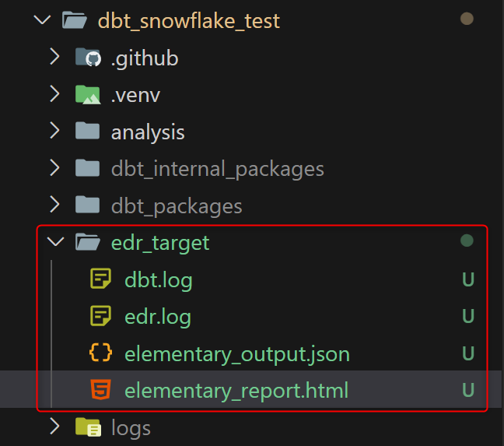
Task: Collapse the edr_target folder chevron
Action: [x=55, y=241]
